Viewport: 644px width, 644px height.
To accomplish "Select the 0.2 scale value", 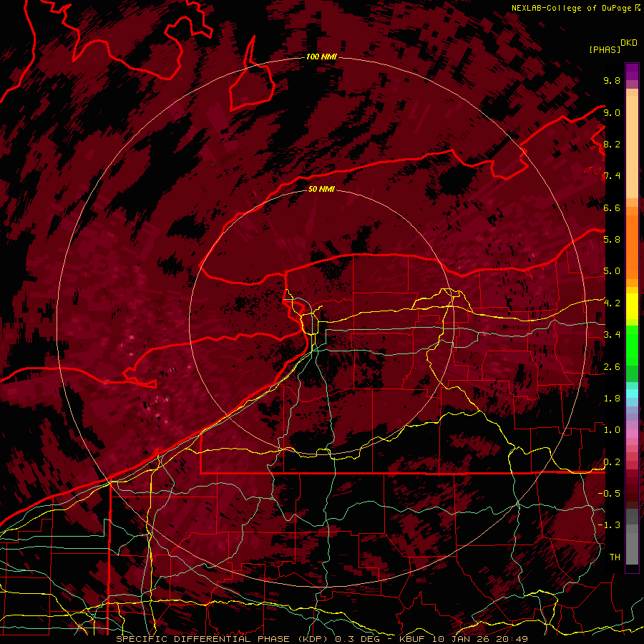I will (x=612, y=462).
